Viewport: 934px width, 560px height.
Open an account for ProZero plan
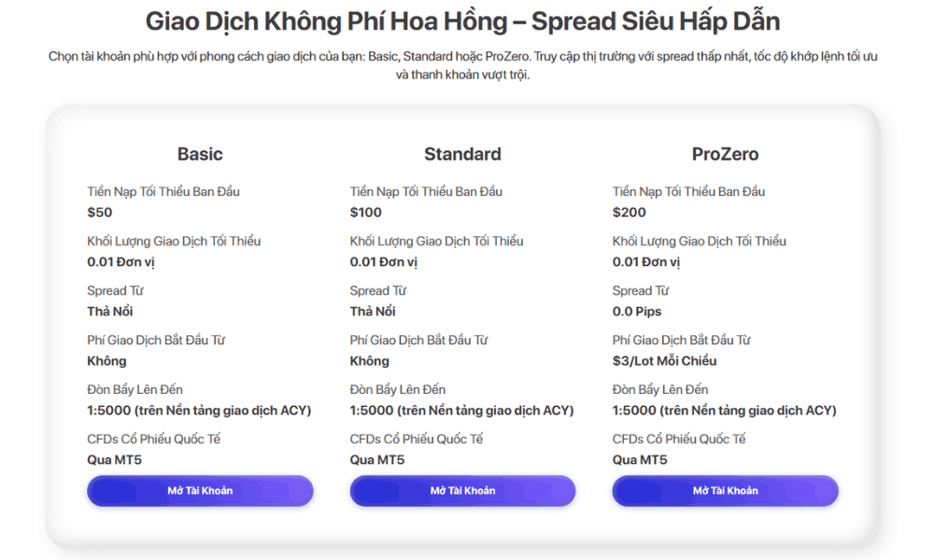tap(725, 491)
